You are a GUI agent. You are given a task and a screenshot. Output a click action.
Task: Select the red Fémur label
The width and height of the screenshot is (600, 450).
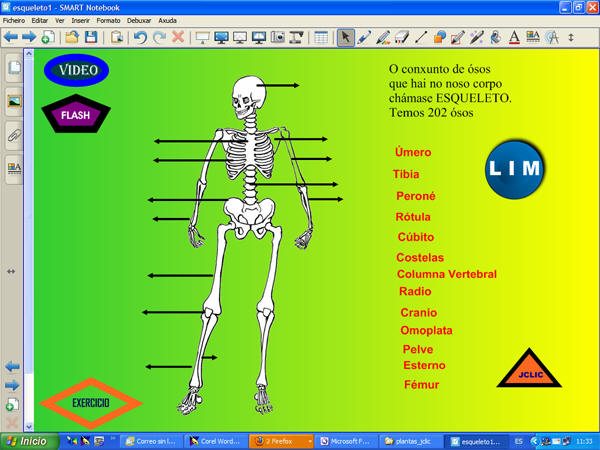421,385
